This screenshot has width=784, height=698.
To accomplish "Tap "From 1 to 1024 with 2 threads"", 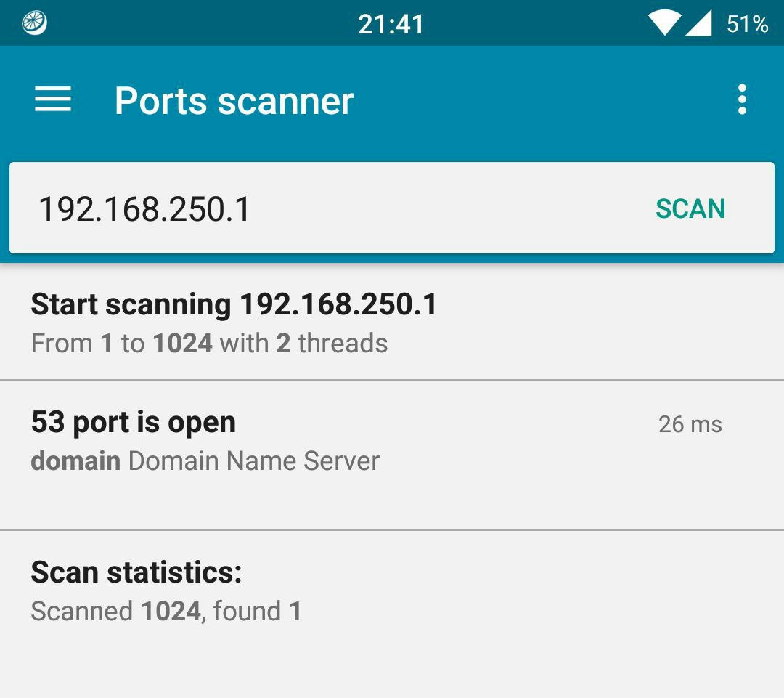I will 209,343.
